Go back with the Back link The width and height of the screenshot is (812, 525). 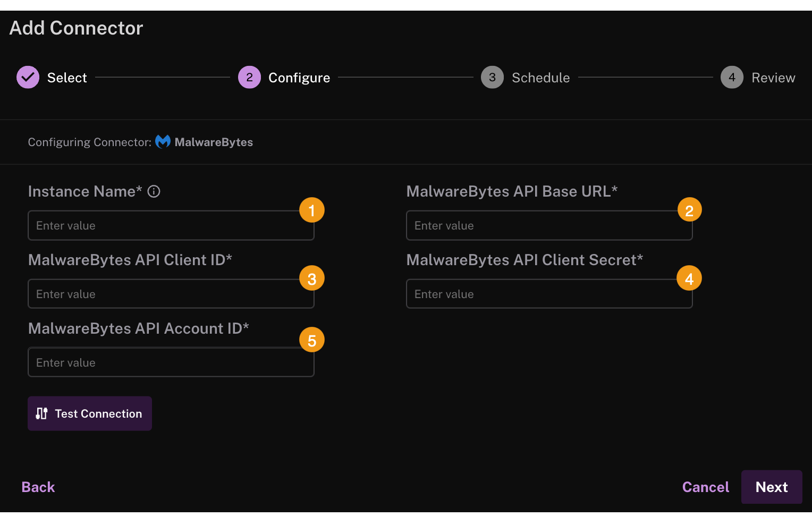pos(38,487)
